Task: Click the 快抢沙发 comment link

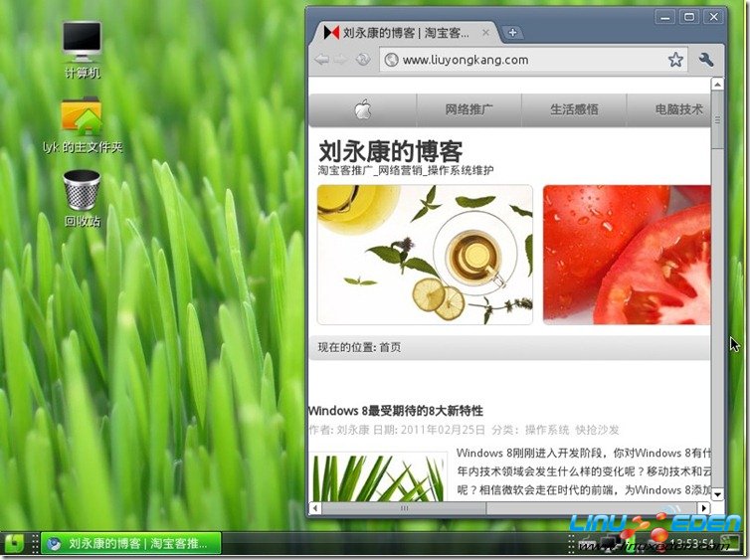Action: click(x=597, y=430)
